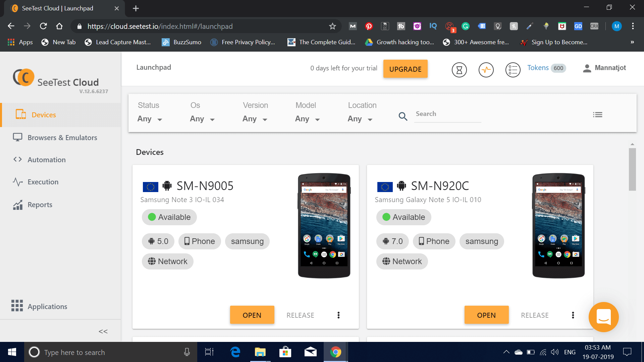Viewport: 644px width, 362px height.
Task: Open the more options menu for SM-N920C
Action: [573, 315]
